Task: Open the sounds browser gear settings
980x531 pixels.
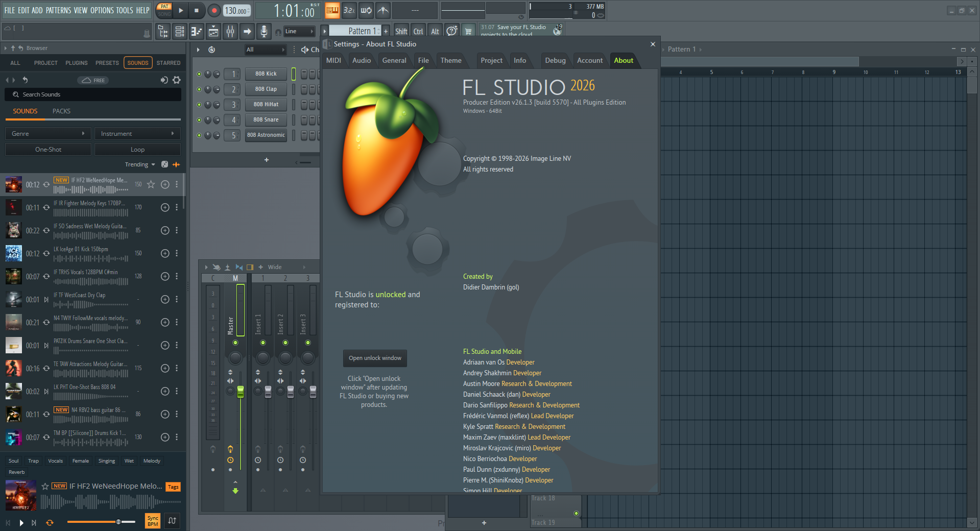Action: (x=177, y=80)
